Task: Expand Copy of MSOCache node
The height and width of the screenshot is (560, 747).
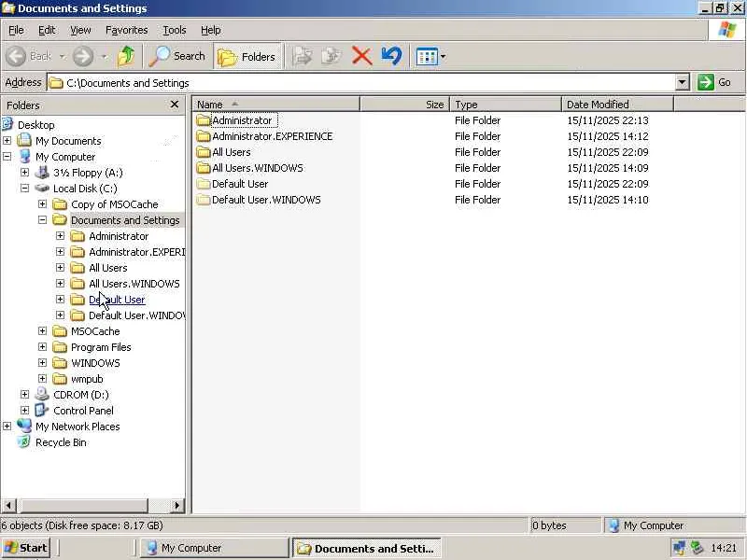Action: (x=42, y=203)
